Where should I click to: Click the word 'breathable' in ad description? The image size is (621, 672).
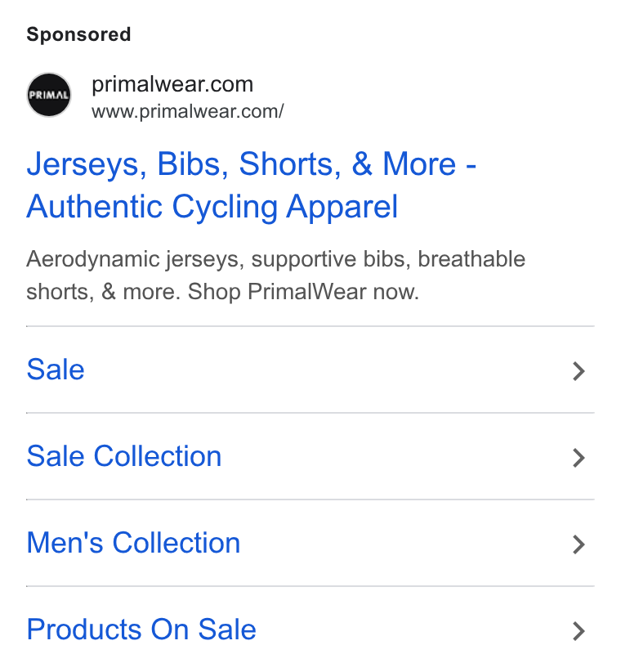pos(471,259)
